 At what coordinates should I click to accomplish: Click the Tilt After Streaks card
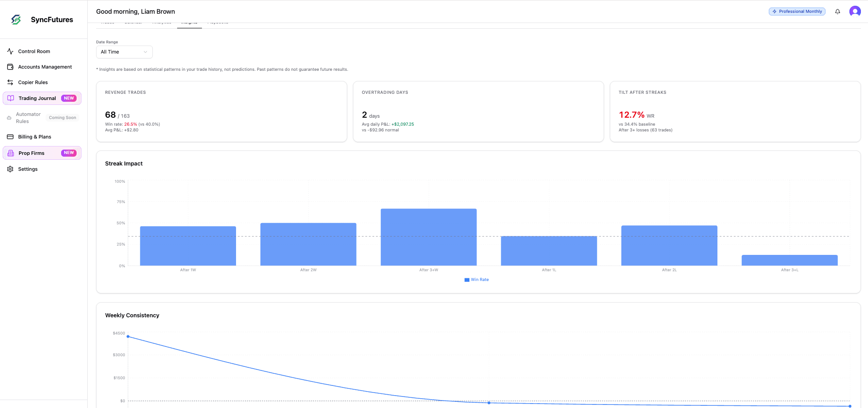click(x=735, y=111)
